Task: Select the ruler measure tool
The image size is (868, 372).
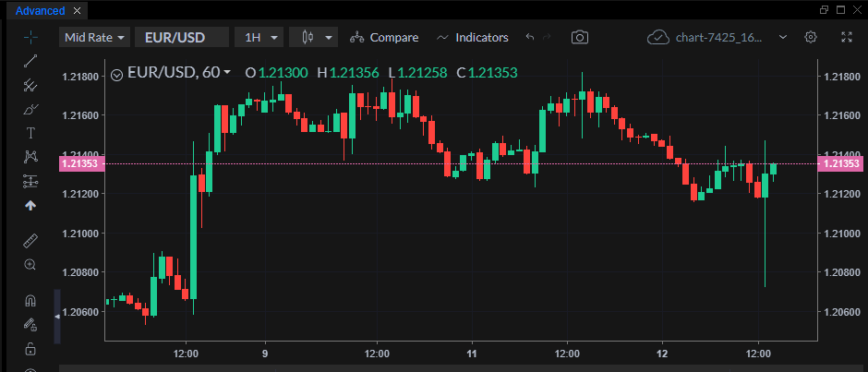Action: pos(30,241)
